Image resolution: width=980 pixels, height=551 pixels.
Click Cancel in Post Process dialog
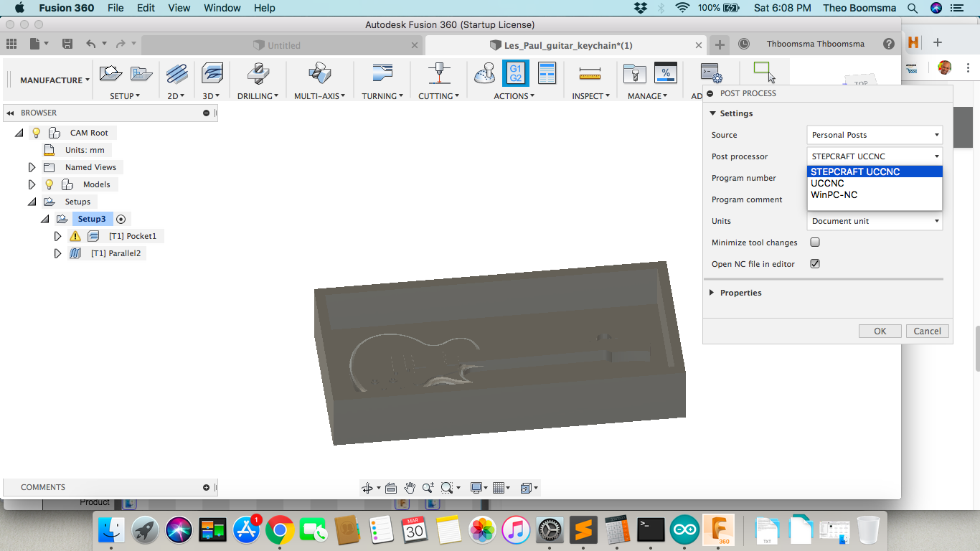928,331
